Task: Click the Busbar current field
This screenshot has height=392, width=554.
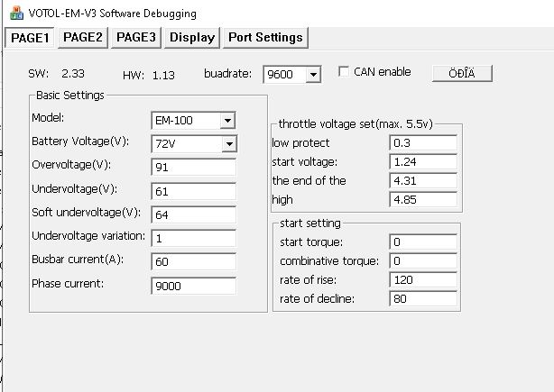Action: point(193,261)
